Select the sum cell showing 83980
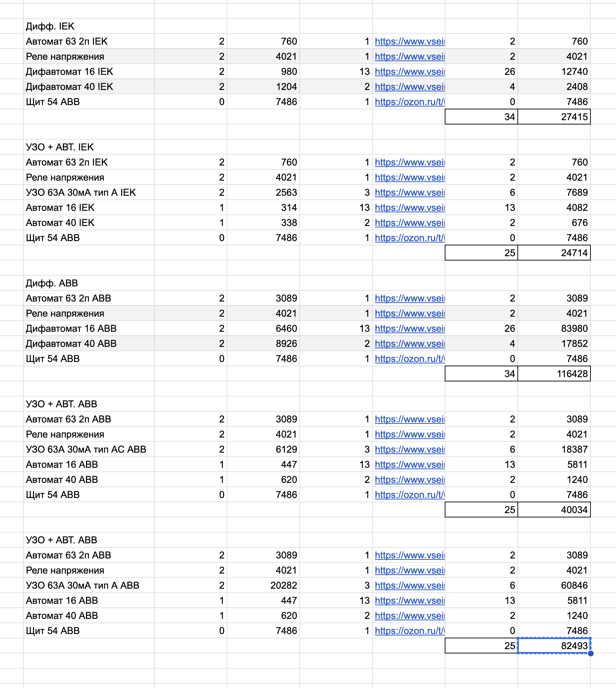 [x=554, y=329]
